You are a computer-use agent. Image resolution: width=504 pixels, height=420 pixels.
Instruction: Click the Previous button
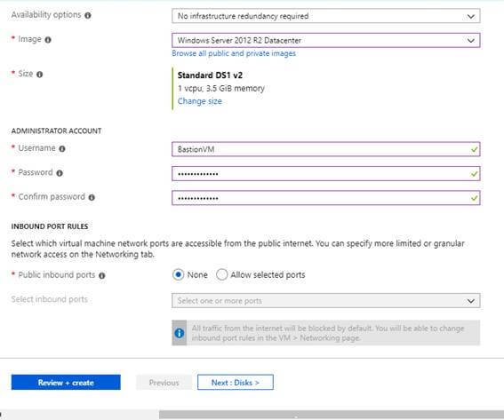(164, 383)
